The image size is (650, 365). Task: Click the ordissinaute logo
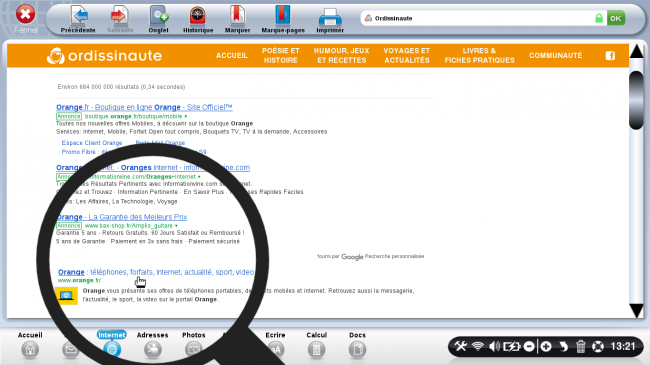(x=104, y=56)
